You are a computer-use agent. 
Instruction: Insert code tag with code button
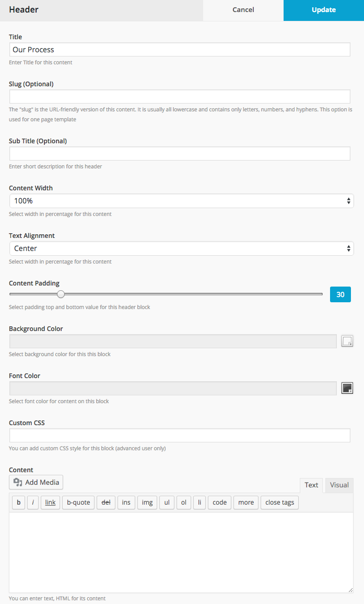coord(219,503)
